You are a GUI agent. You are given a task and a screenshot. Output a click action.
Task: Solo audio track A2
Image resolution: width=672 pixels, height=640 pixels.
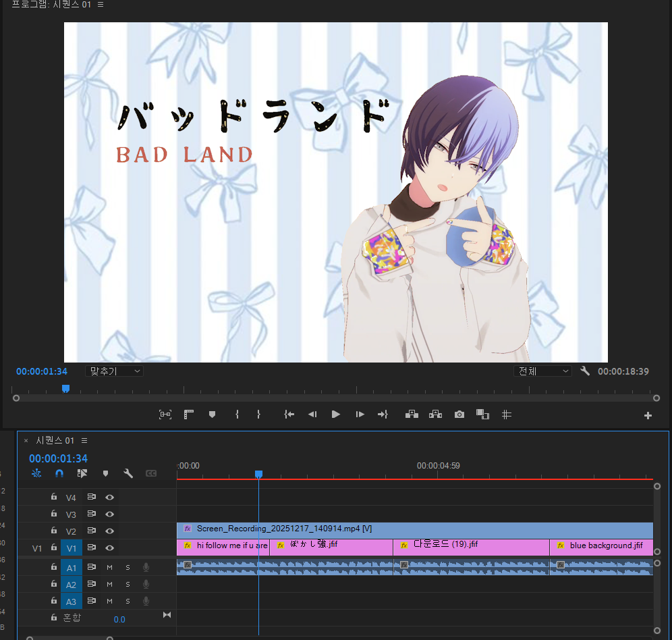tap(128, 584)
